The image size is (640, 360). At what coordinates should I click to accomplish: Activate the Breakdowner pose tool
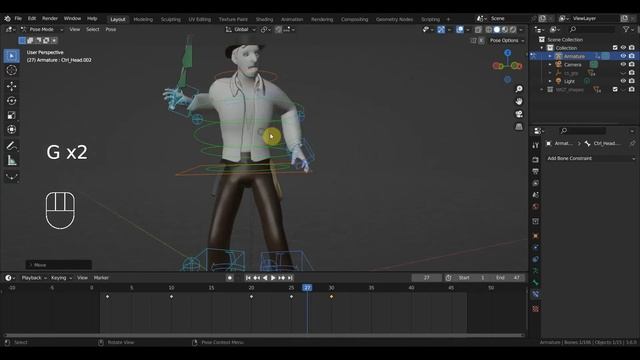[11, 176]
